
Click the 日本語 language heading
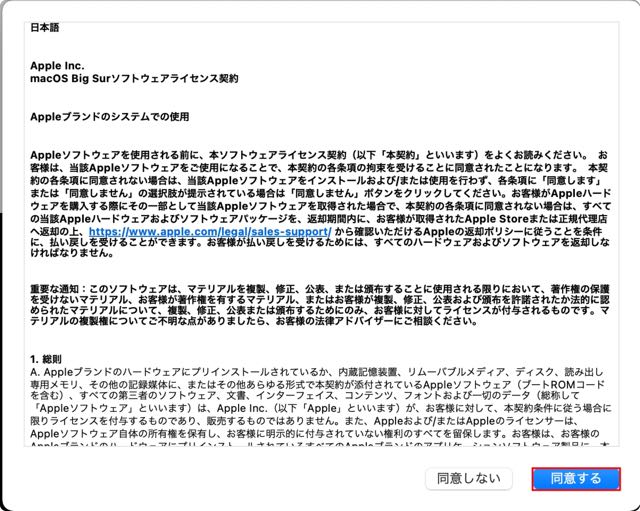pos(44,27)
